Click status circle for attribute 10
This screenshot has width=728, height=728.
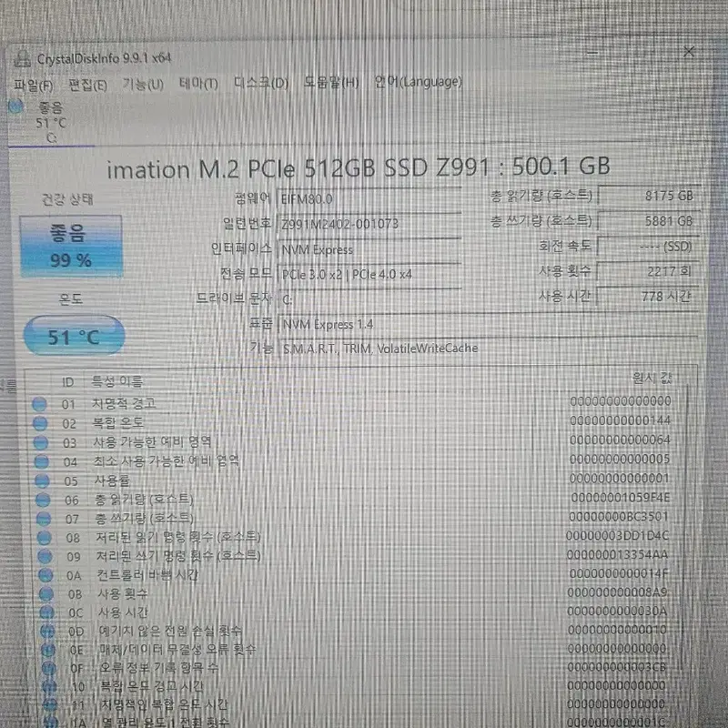[50, 687]
